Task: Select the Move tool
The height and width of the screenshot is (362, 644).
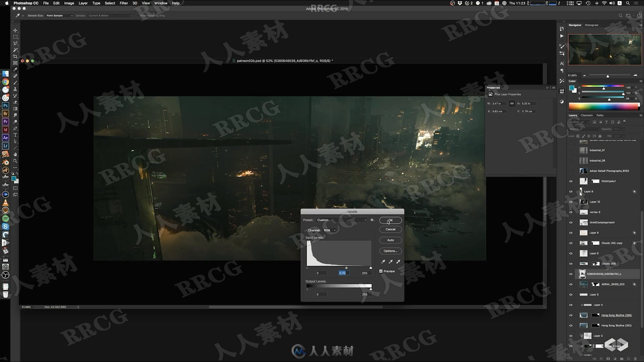Action: pyautogui.click(x=15, y=30)
